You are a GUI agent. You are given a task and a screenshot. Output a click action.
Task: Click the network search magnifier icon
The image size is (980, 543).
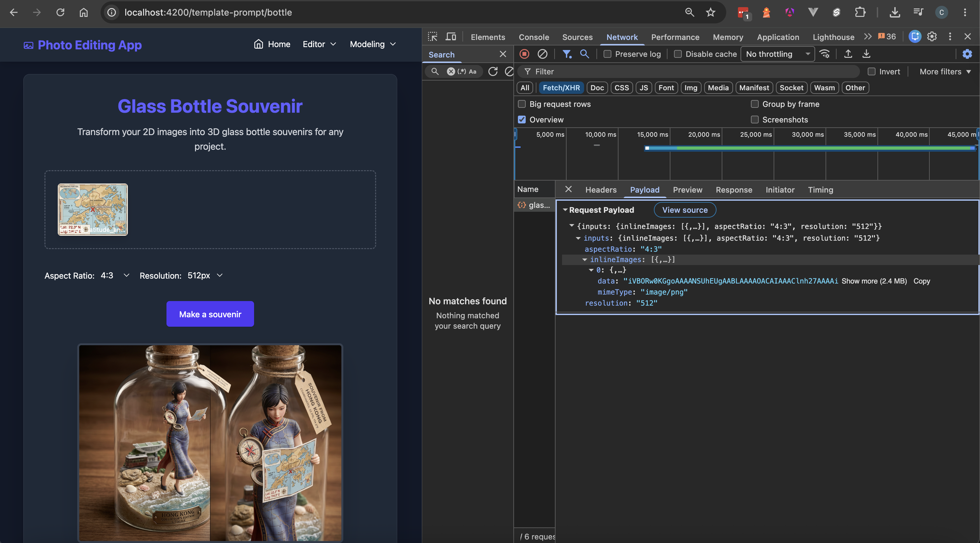pyautogui.click(x=584, y=54)
